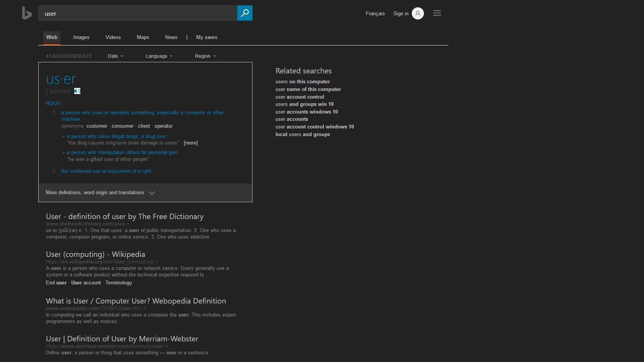
Task: Click the search magnifier icon
Action: pos(245,13)
